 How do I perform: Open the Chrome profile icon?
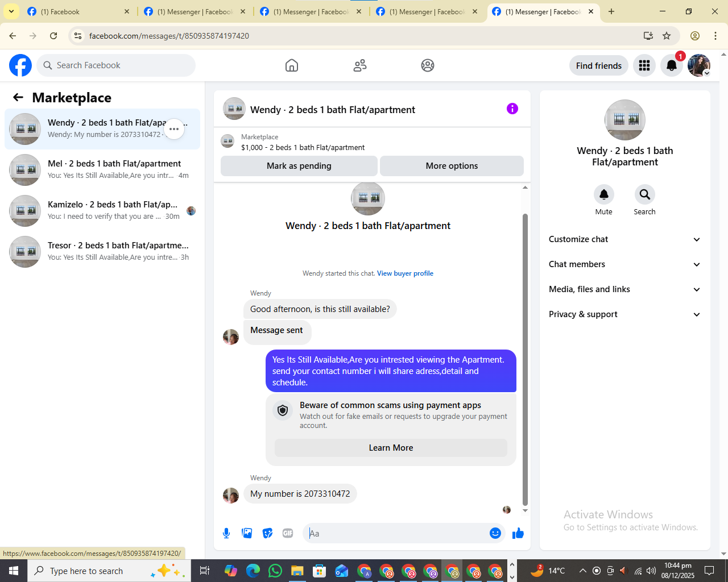695,36
